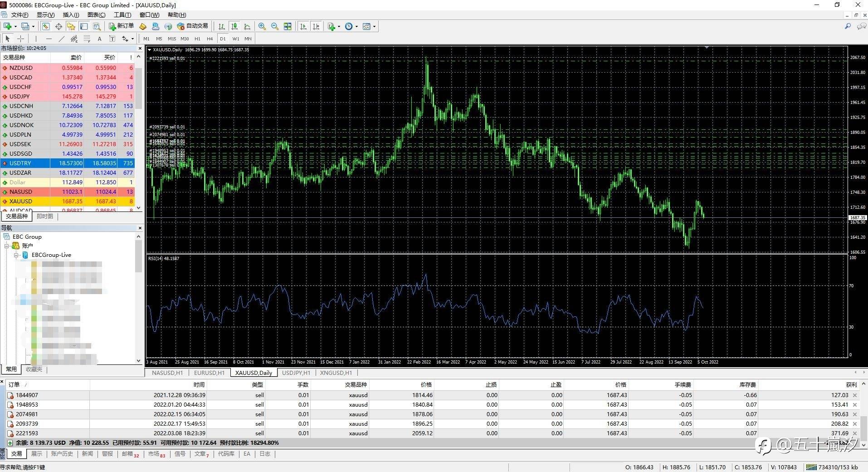This screenshot has width=868, height=472.
Task: Draw a horizontal line with toolbar tool
Action: (x=49, y=39)
